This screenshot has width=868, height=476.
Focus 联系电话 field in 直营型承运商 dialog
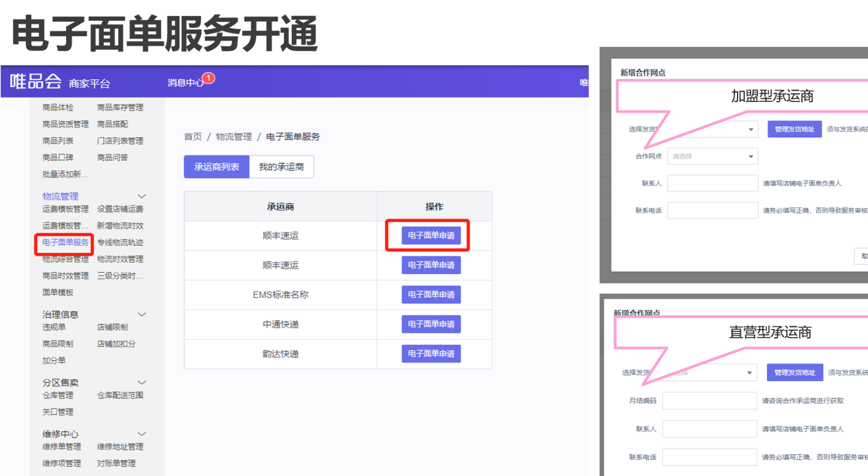click(x=709, y=457)
